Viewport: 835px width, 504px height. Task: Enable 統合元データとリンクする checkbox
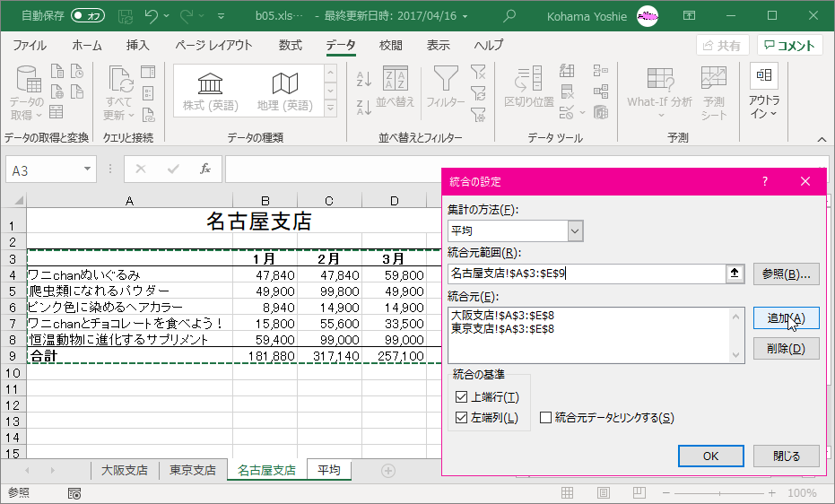click(x=546, y=417)
